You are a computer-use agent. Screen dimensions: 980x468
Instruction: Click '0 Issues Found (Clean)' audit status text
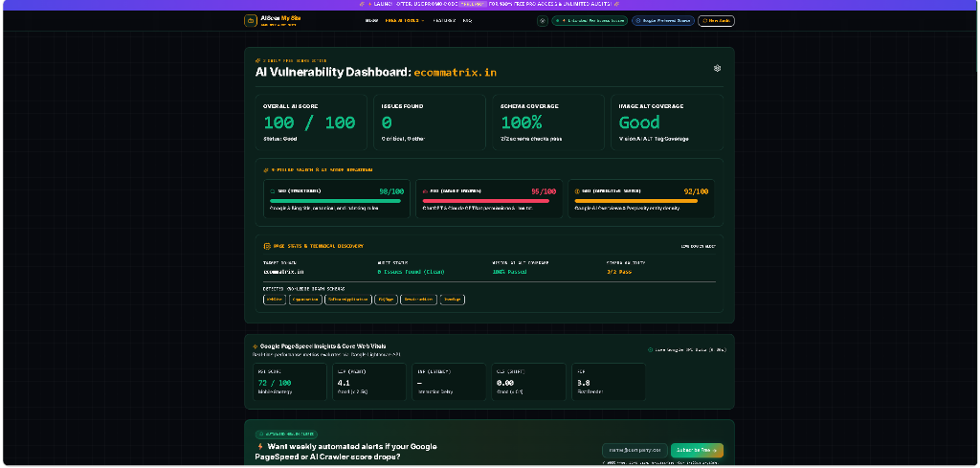pyautogui.click(x=411, y=272)
